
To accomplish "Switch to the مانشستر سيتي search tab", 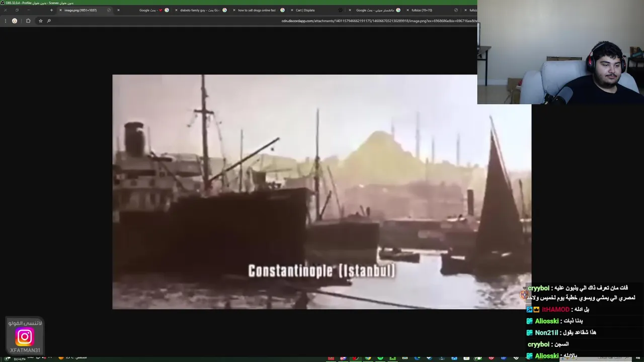I will click(375, 10).
